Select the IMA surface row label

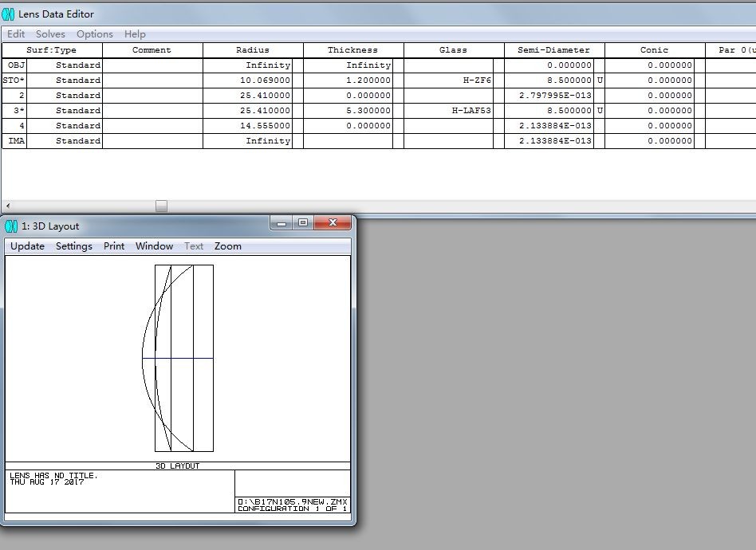tap(14, 141)
